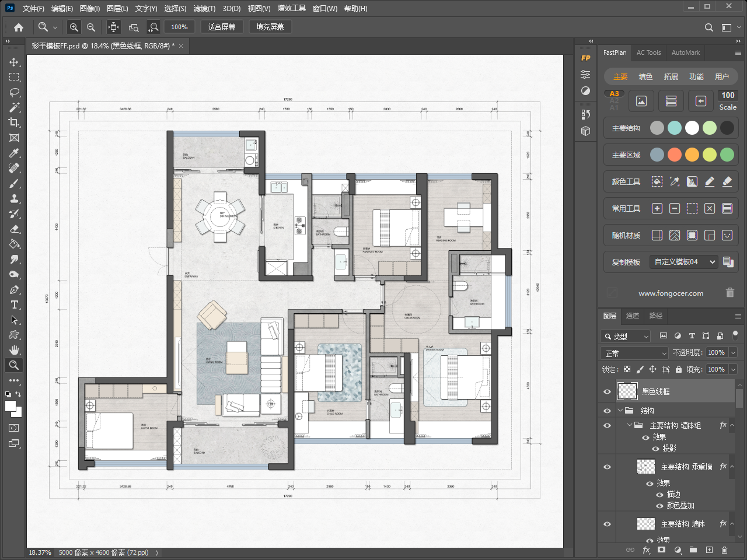Open the 正常 blend mode dropdown

[634, 353]
